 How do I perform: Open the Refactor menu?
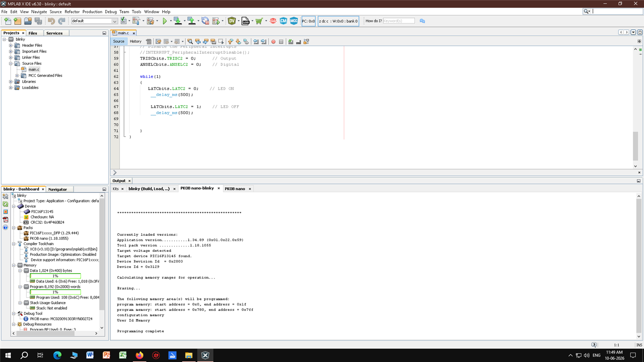point(72,12)
